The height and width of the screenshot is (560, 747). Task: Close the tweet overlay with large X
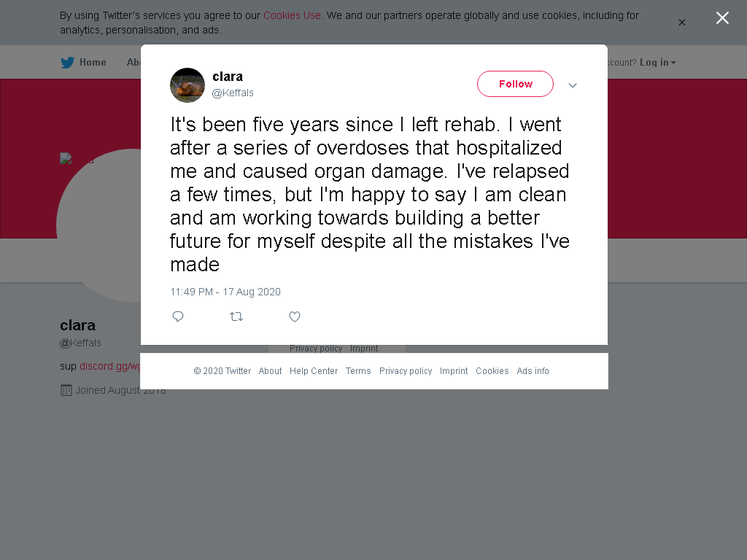pos(722,18)
